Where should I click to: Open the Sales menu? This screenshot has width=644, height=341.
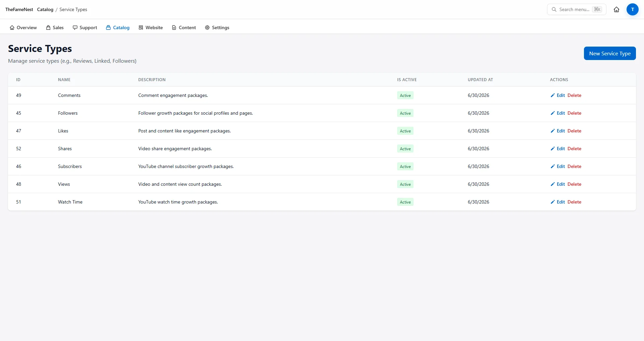pos(55,27)
